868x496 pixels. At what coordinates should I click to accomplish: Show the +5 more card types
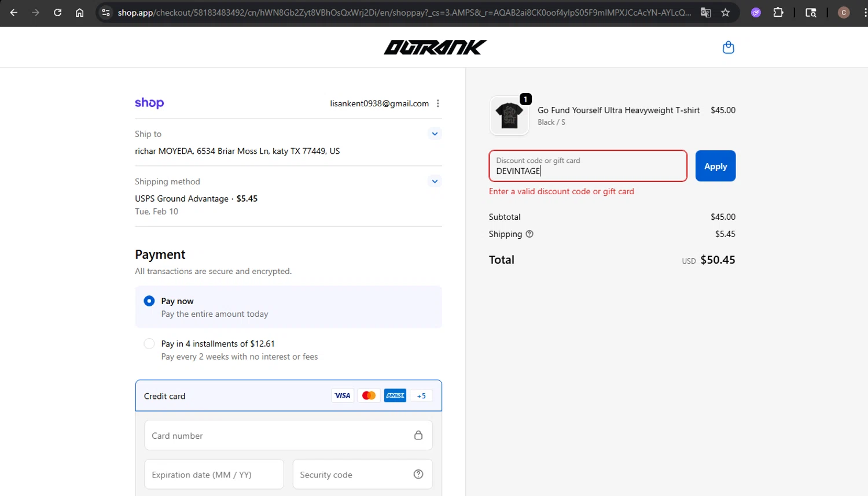coord(421,396)
